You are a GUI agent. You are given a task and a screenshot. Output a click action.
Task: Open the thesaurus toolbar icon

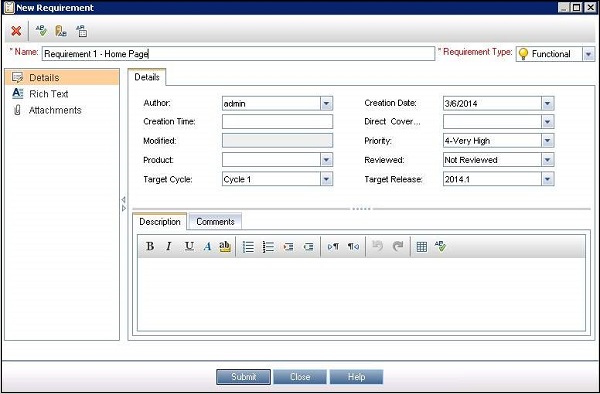(61, 31)
